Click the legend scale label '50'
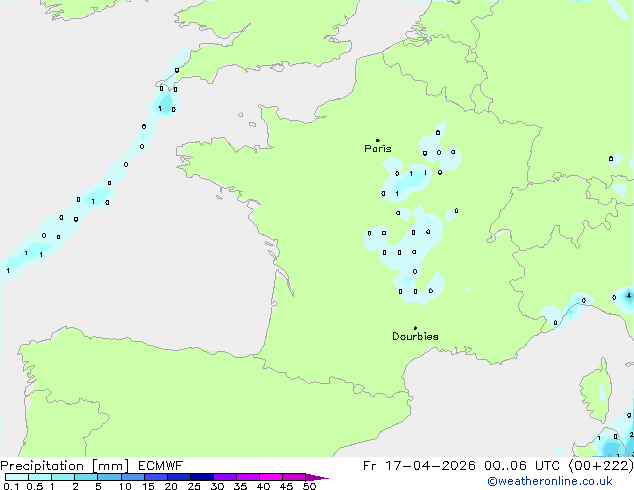The width and height of the screenshot is (634, 490). (x=309, y=486)
